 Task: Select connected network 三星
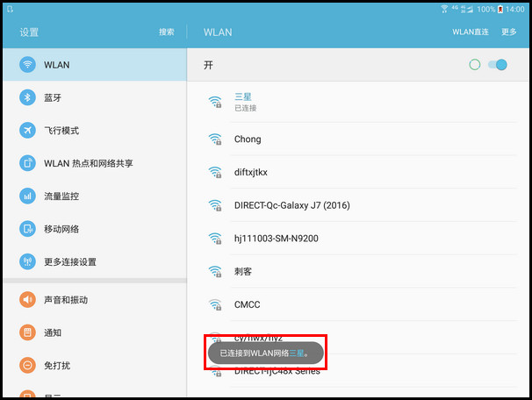tap(358, 102)
